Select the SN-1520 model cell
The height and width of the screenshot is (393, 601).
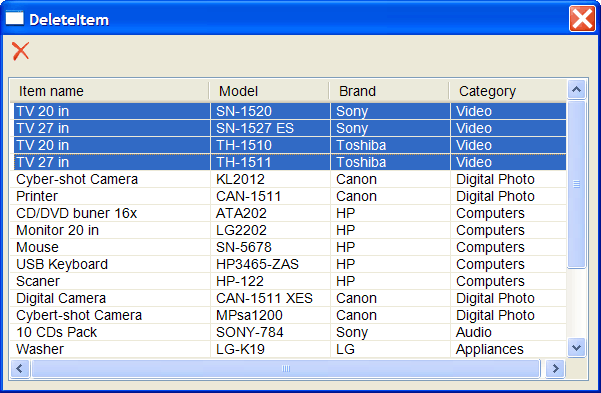(270, 111)
